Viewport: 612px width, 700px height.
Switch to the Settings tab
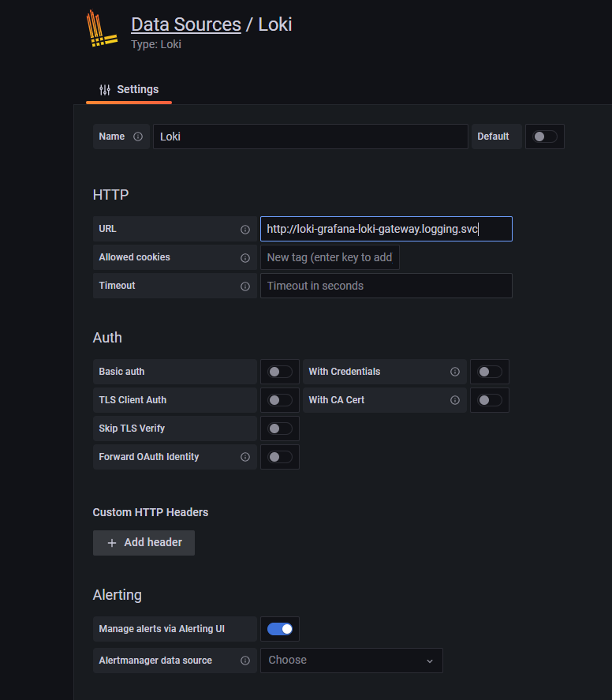pyautogui.click(x=129, y=89)
